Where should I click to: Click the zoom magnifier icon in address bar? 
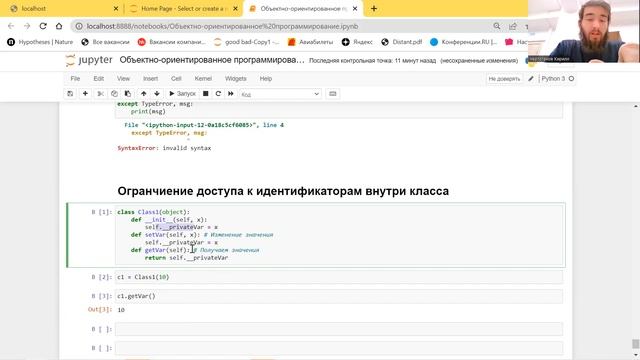(x=497, y=26)
